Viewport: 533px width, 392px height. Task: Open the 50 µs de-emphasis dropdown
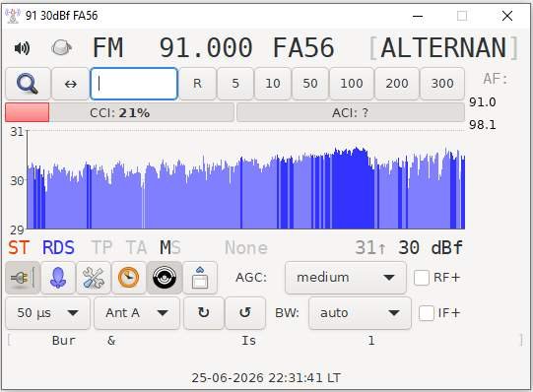(x=48, y=313)
